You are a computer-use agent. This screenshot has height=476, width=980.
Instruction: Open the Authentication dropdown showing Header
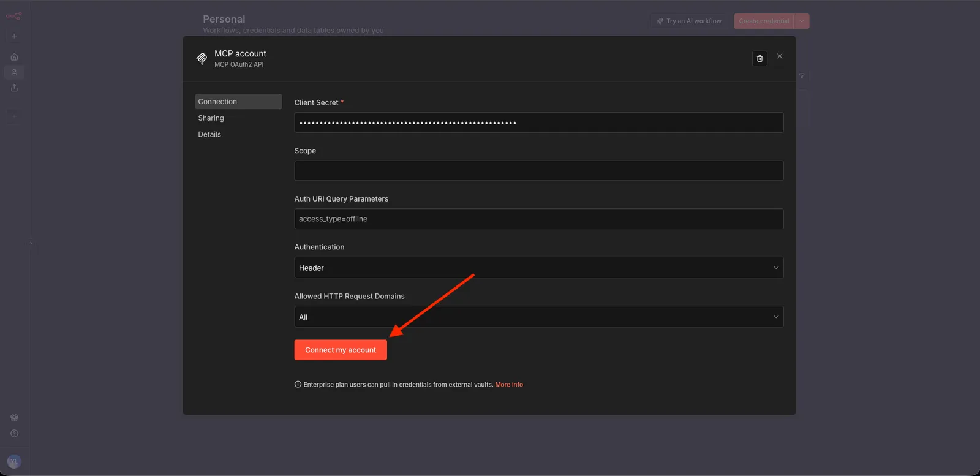pos(539,268)
